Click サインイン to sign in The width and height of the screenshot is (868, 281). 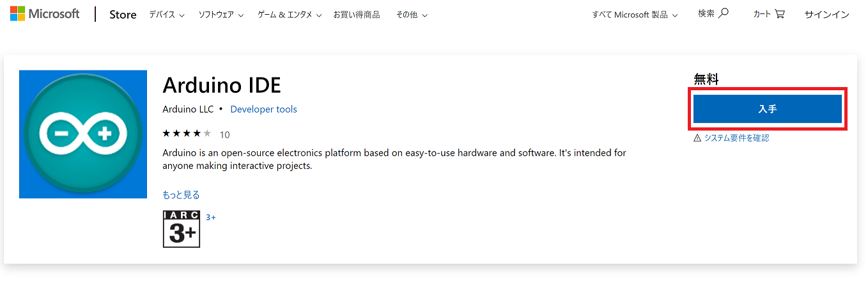[x=826, y=15]
